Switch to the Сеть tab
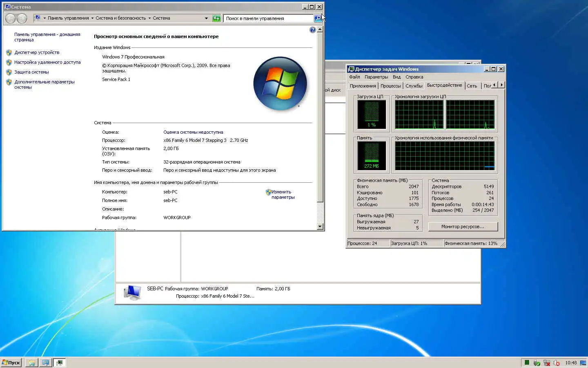This screenshot has height=368, width=588. point(472,86)
